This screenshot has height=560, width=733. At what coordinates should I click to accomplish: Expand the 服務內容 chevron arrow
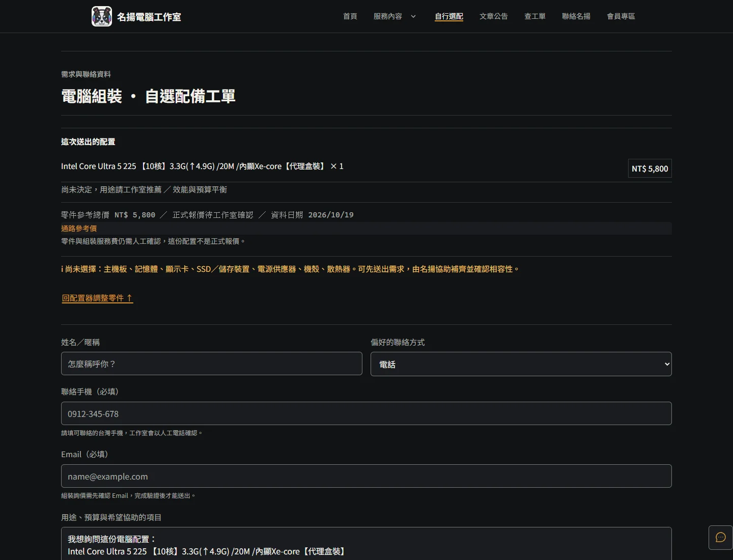[x=413, y=16]
